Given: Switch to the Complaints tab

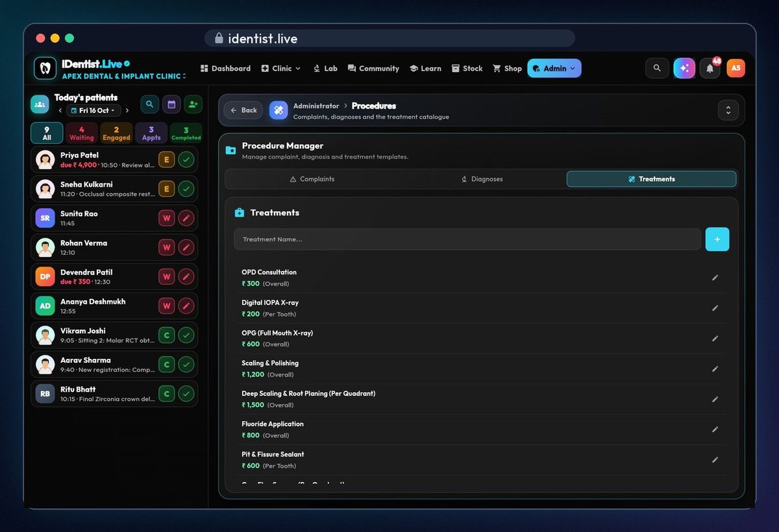Looking at the screenshot, I should click(x=312, y=179).
